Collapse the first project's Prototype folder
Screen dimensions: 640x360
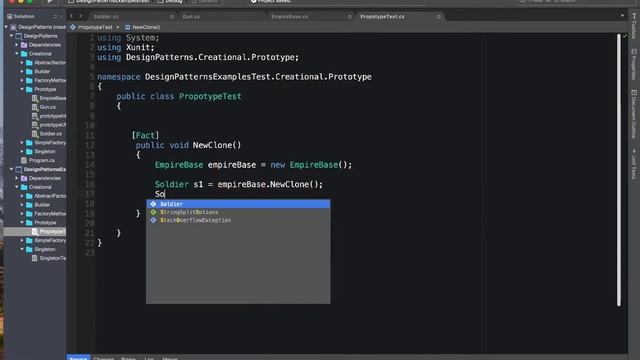(x=22, y=89)
